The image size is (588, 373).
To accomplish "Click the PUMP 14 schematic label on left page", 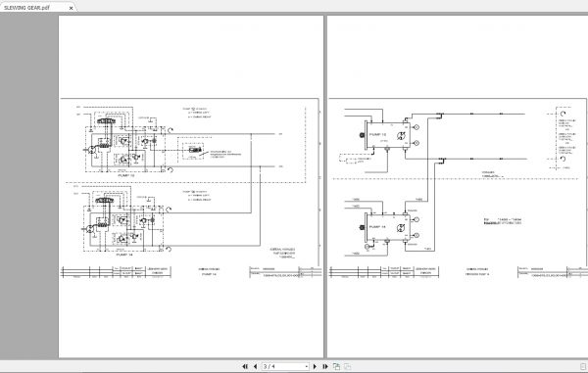I will [x=124, y=255].
